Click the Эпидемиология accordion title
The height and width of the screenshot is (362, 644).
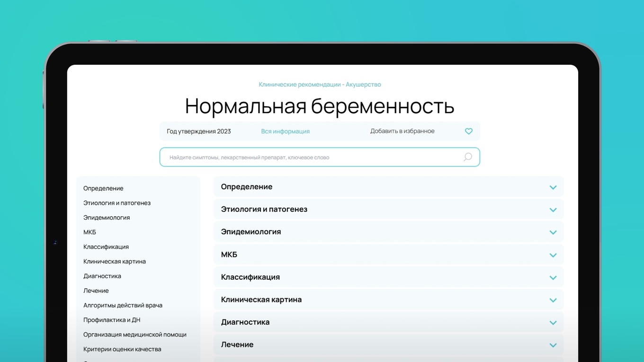click(x=251, y=232)
